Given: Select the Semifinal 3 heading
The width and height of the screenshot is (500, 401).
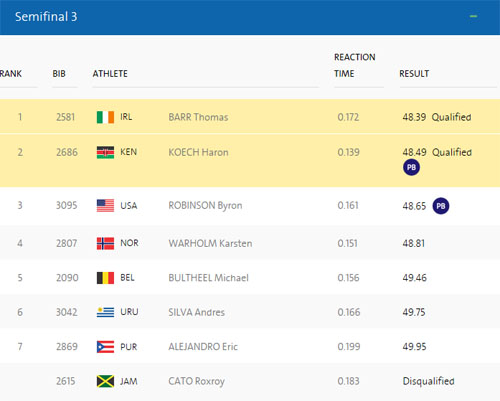Looking at the screenshot, I should (46, 17).
